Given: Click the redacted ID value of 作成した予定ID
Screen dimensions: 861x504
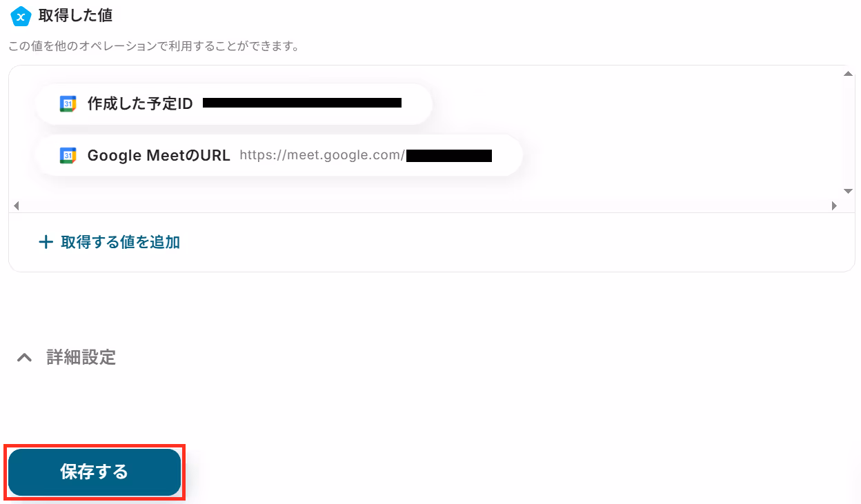Looking at the screenshot, I should pos(302,103).
